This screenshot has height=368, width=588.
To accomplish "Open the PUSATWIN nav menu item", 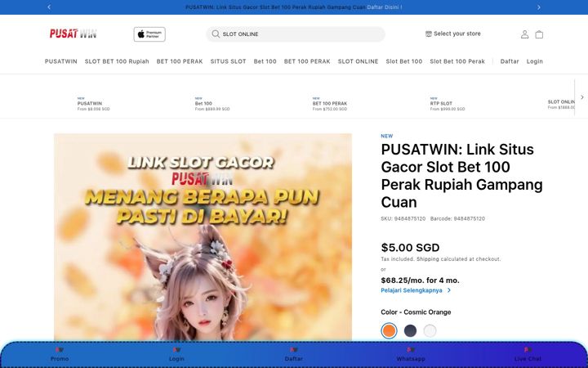I will (61, 61).
